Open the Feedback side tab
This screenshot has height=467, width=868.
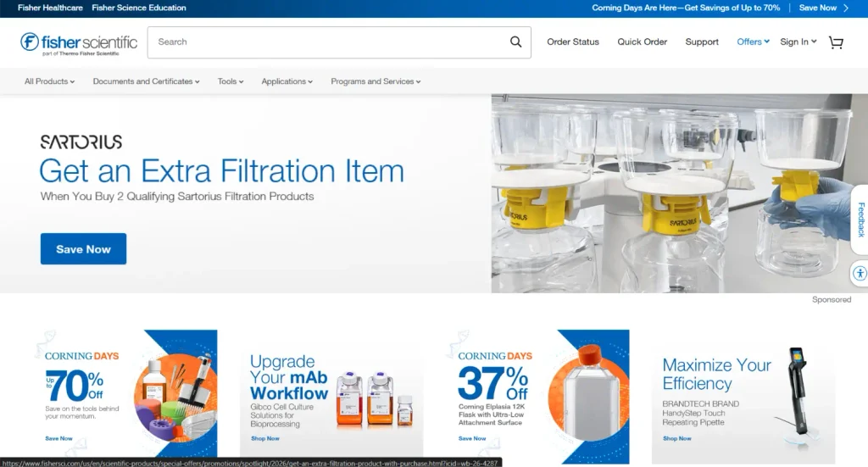click(860, 220)
